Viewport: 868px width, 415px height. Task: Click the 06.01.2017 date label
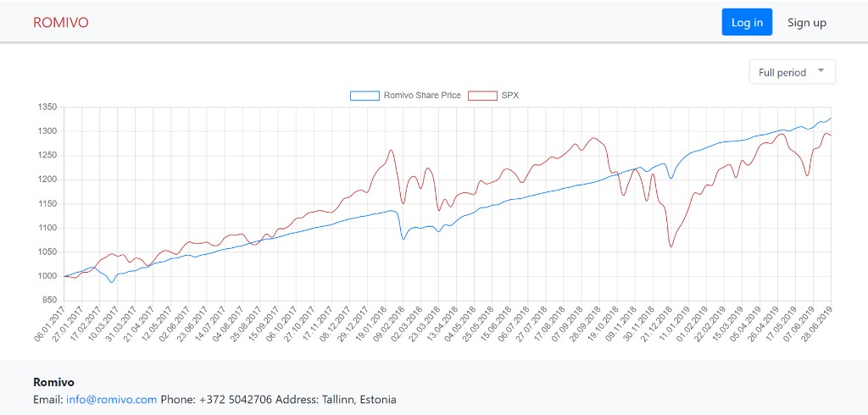pyautogui.click(x=50, y=324)
